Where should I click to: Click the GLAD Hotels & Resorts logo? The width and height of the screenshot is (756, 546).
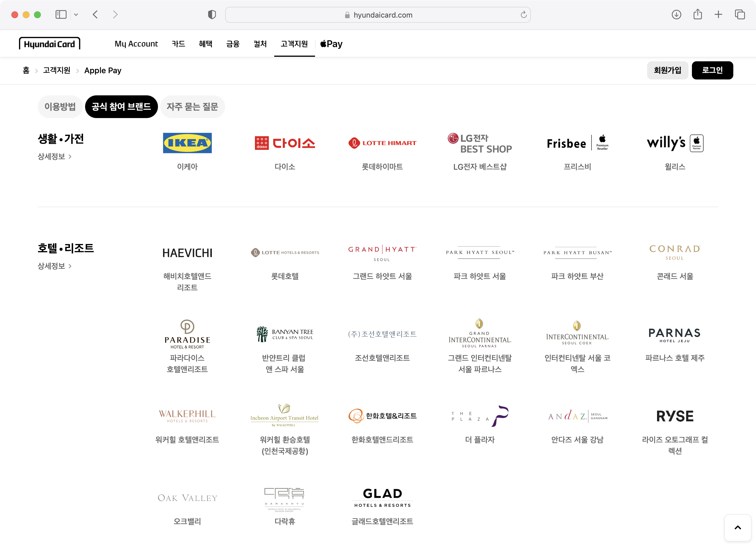point(382,498)
